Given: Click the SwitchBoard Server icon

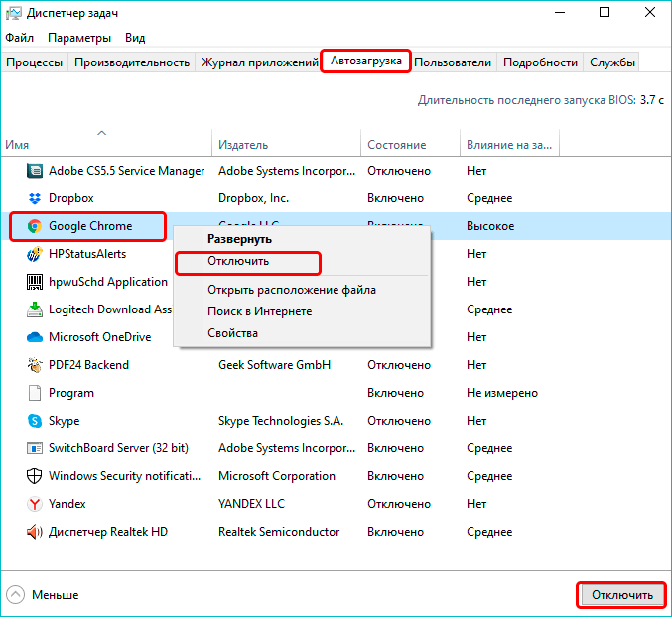Looking at the screenshot, I should 35,448.
